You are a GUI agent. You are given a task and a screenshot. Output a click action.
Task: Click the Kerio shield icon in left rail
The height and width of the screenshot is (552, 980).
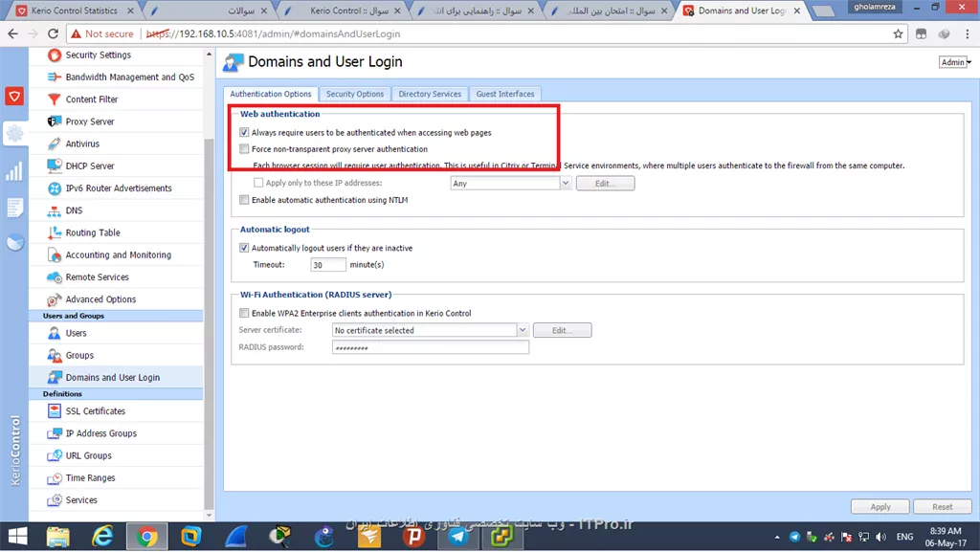click(x=13, y=97)
